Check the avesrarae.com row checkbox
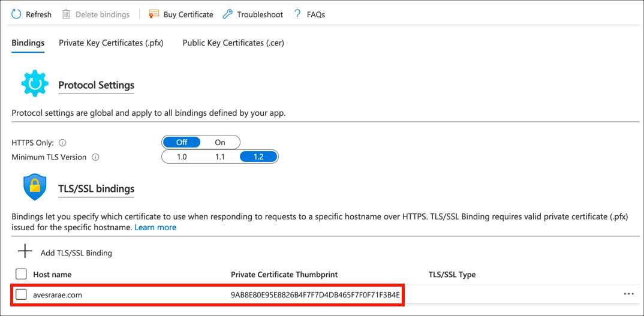Screen dimensions: 644x316 (22, 294)
